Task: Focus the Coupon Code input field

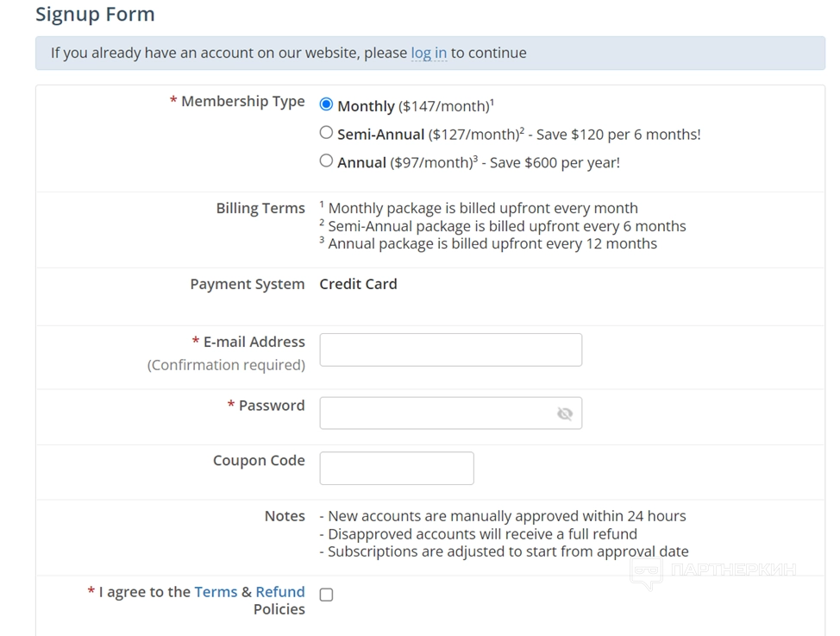Action: (396, 468)
